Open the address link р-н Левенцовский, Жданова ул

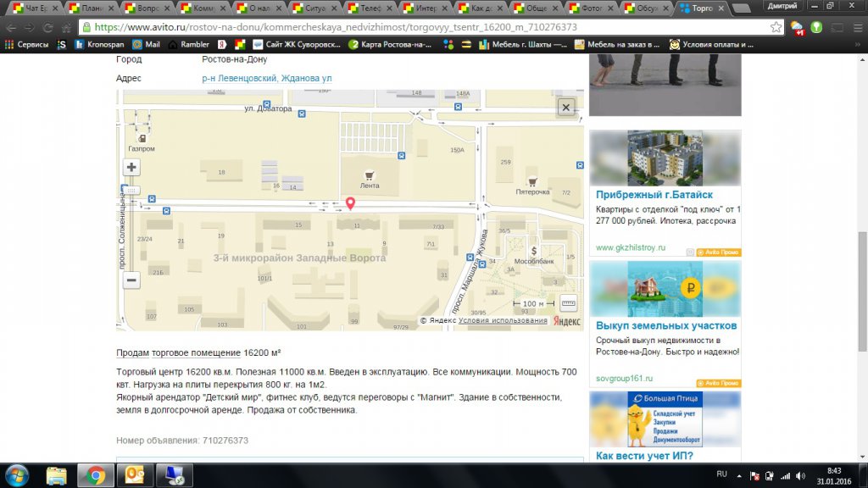click(x=267, y=78)
